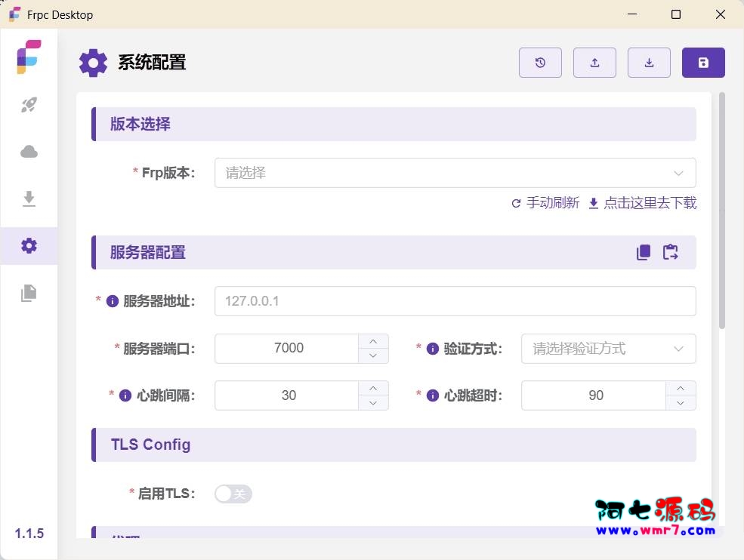This screenshot has width=744, height=560.
Task: Click the reset history button in header
Action: (540, 63)
